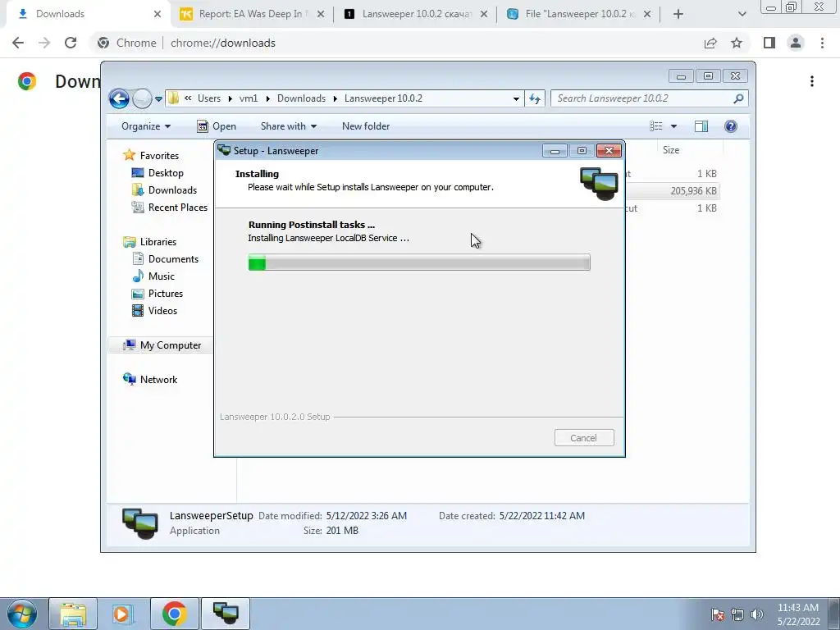Open the Downloads page more actions menu
This screenshot has height=630, width=840.
coord(812,81)
